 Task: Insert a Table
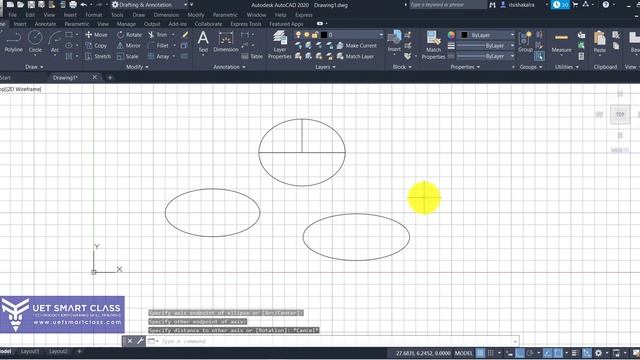[252, 56]
